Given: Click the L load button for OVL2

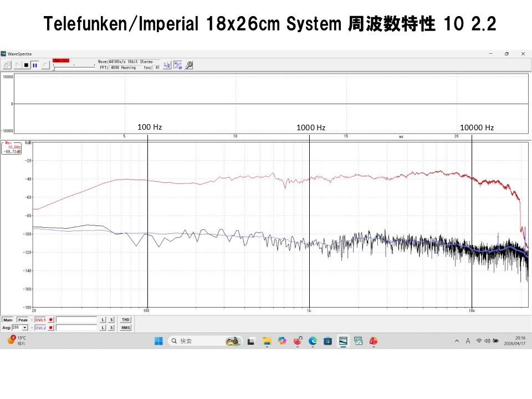Looking at the screenshot, I should tap(103, 328).
